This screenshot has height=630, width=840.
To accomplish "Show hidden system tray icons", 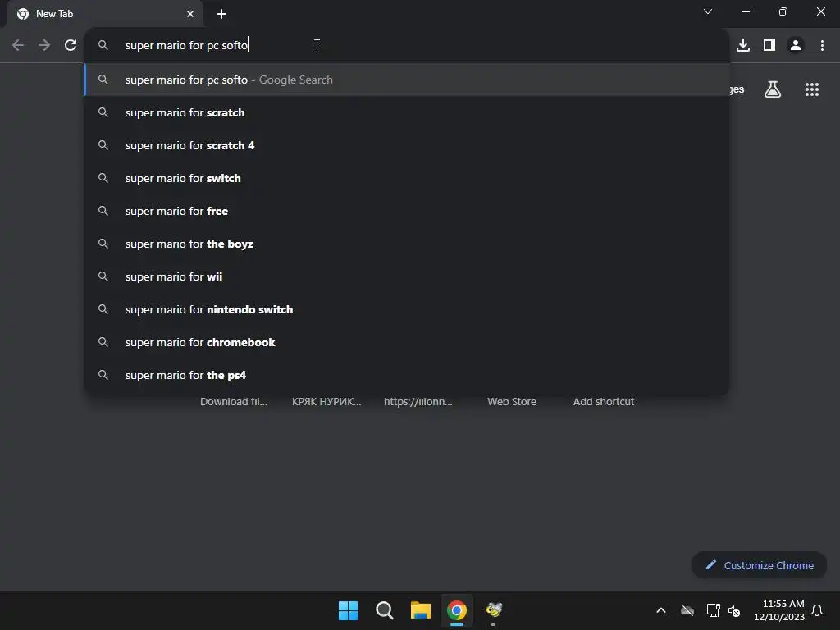I will (661, 610).
